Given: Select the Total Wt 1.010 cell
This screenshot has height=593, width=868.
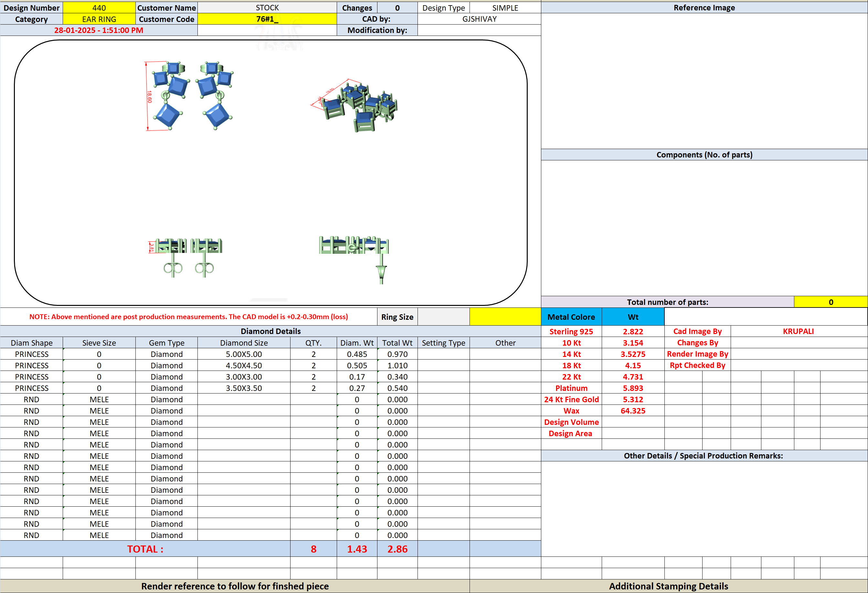Looking at the screenshot, I should point(397,365).
